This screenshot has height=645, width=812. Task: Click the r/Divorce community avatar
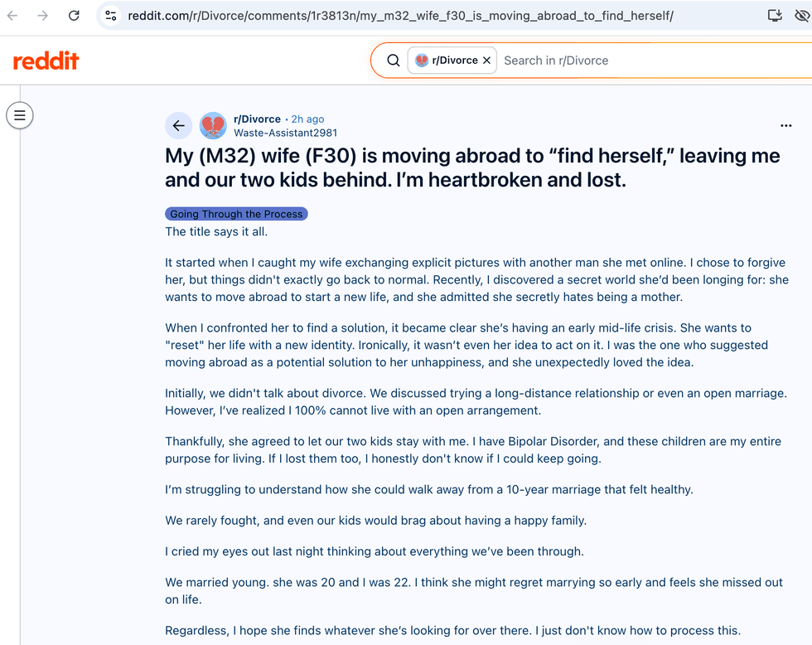pyautogui.click(x=214, y=125)
